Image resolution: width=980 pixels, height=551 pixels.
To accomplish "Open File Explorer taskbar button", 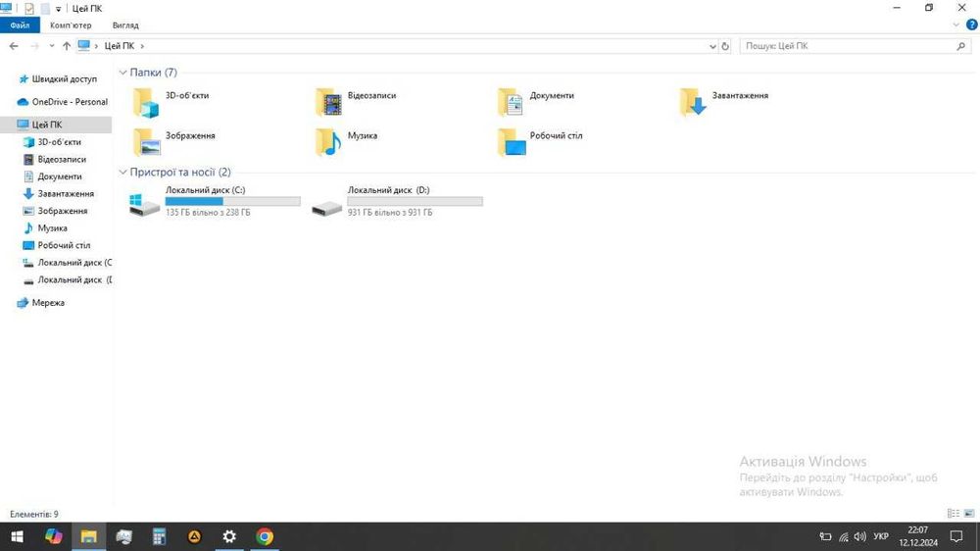I will (x=89, y=536).
